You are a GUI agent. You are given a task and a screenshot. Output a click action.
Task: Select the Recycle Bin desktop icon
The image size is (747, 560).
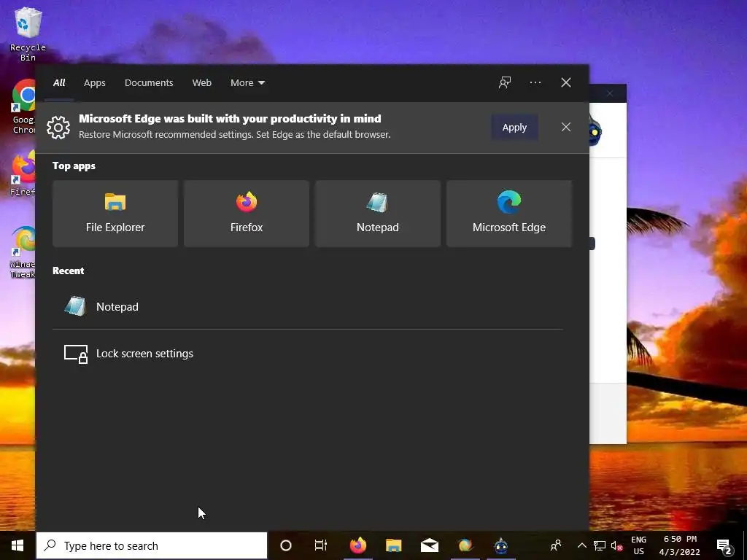28,34
